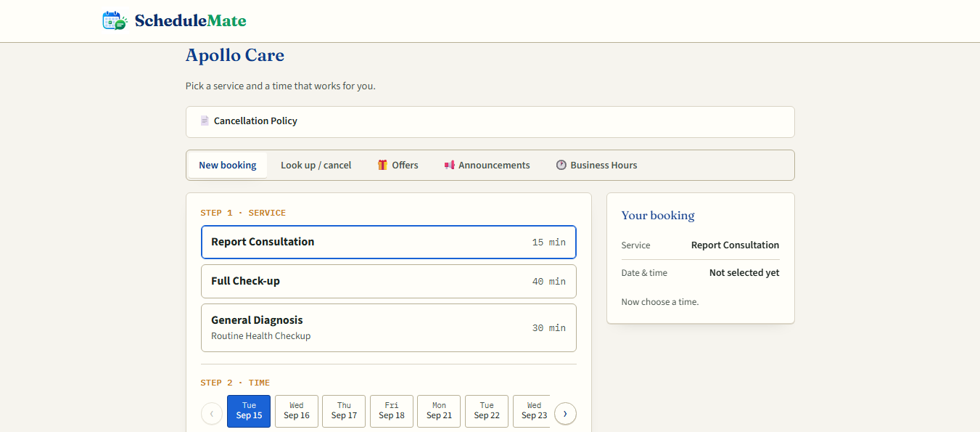Choose date Wed Sep 16
The width and height of the screenshot is (980, 432).
coord(297,411)
